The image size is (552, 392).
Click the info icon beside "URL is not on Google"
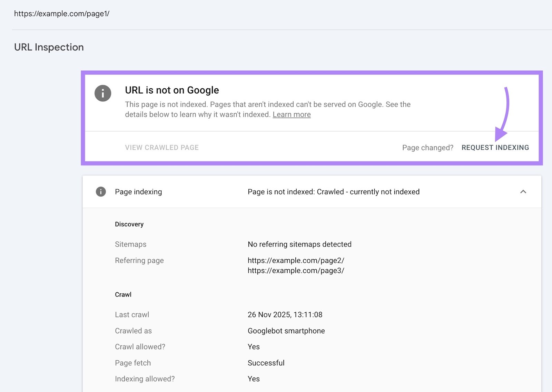tap(102, 93)
